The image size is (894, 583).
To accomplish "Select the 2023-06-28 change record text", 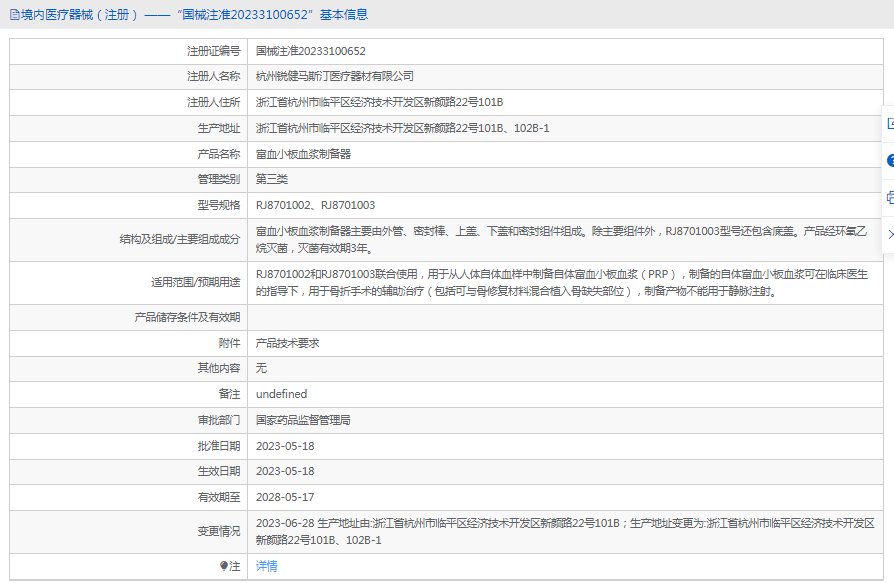I will (565, 532).
